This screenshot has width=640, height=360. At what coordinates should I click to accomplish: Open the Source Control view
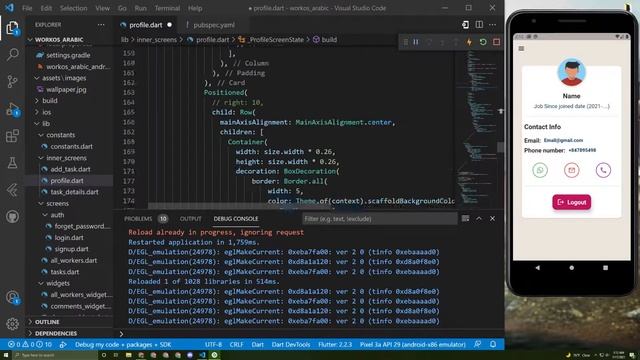(12, 81)
